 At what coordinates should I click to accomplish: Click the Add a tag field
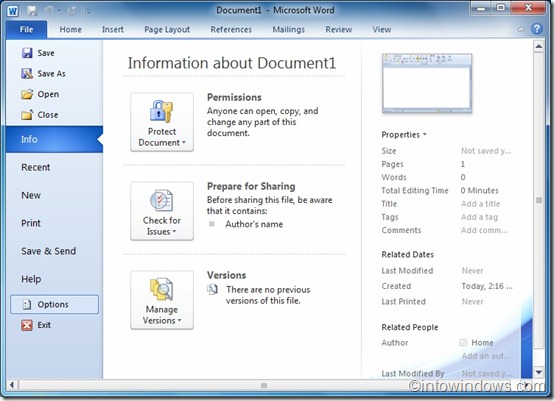(x=479, y=217)
